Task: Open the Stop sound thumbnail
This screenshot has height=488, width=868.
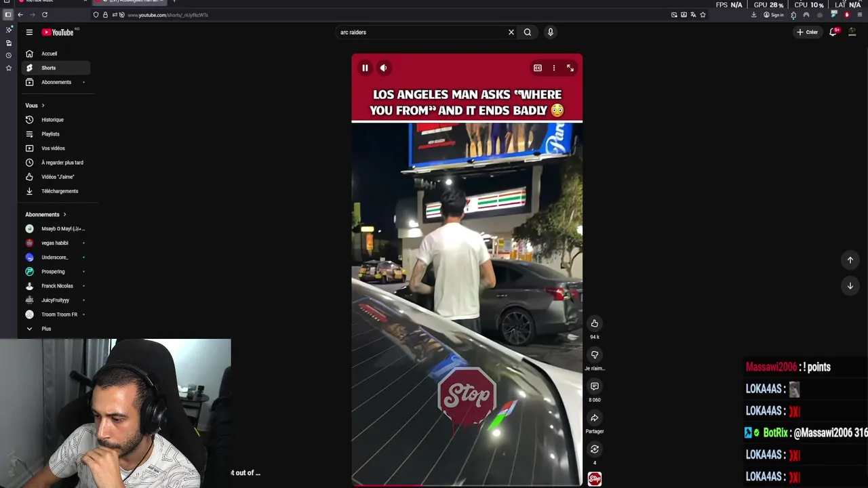Action: (595, 479)
